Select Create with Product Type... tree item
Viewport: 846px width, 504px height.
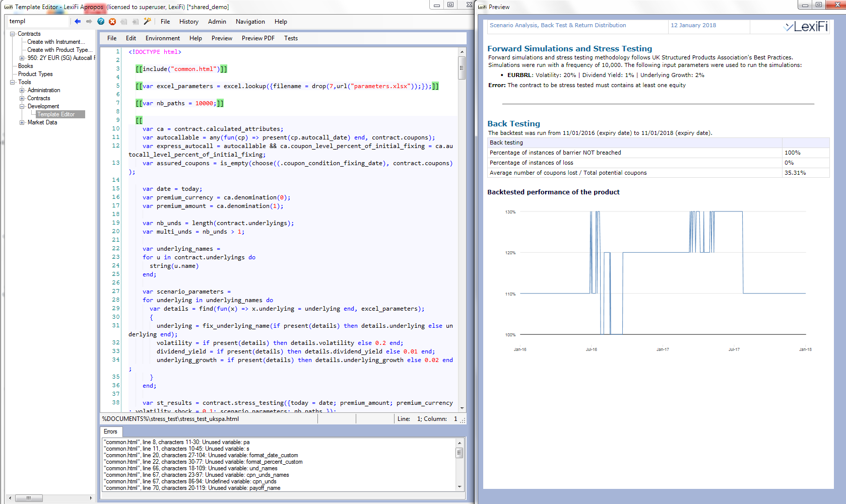60,50
